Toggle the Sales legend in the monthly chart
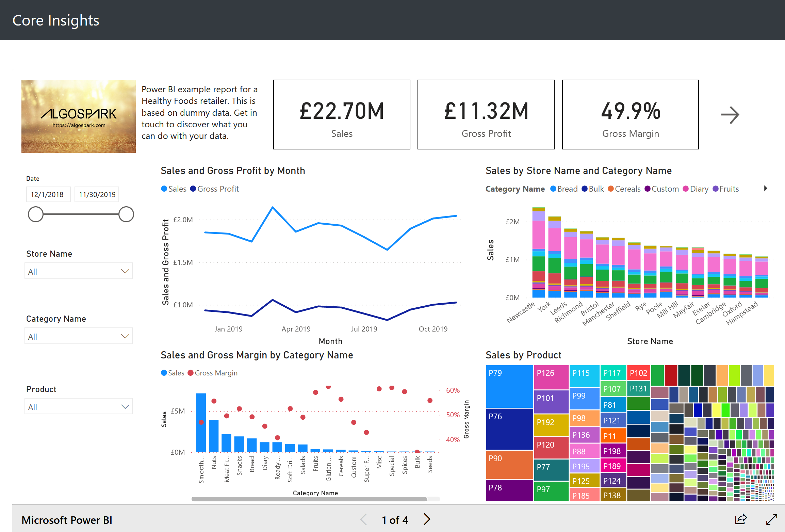The image size is (785, 532). point(174,189)
